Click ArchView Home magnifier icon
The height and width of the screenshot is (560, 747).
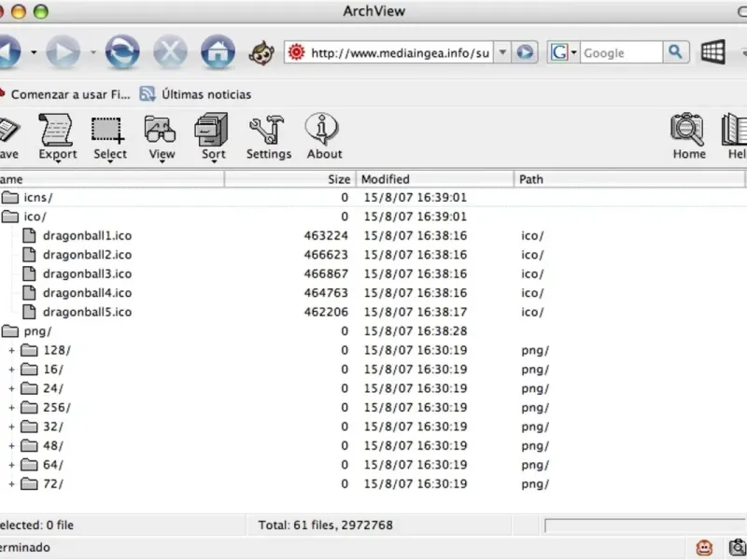[x=689, y=137]
